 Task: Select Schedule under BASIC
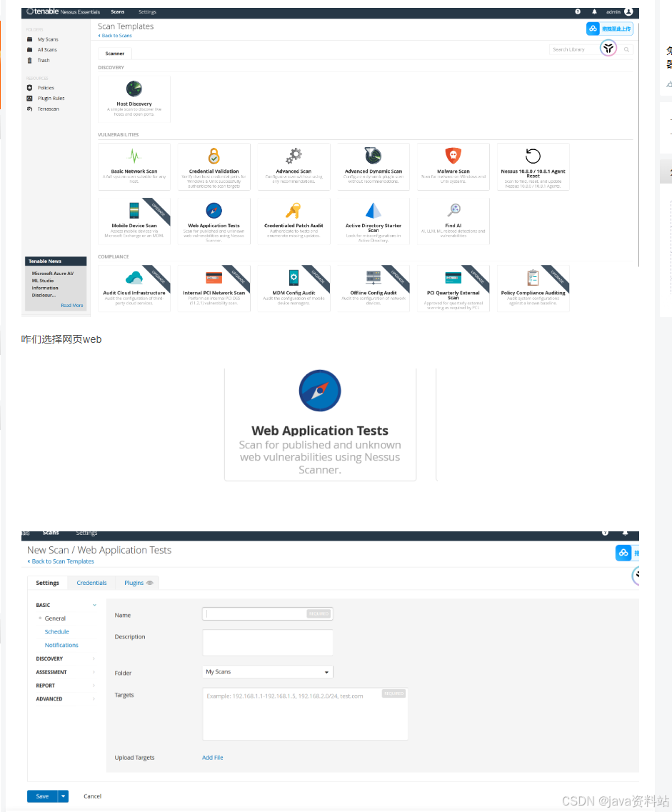57,632
